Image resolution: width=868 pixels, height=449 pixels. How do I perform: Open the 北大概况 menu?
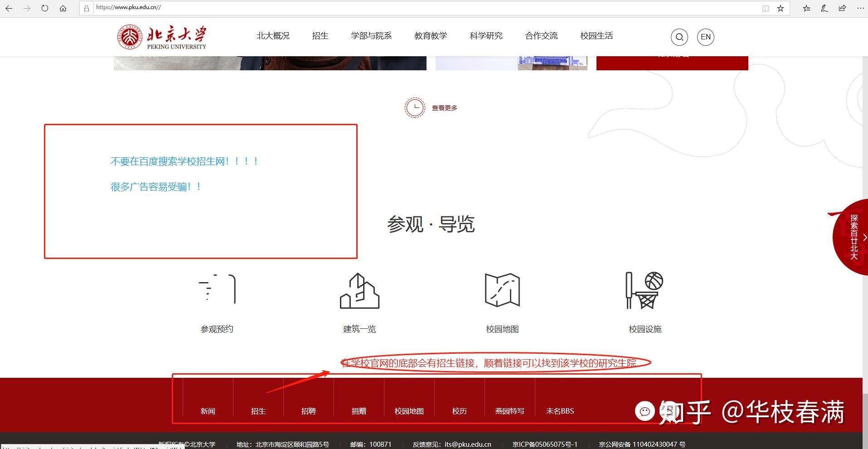pyautogui.click(x=273, y=36)
